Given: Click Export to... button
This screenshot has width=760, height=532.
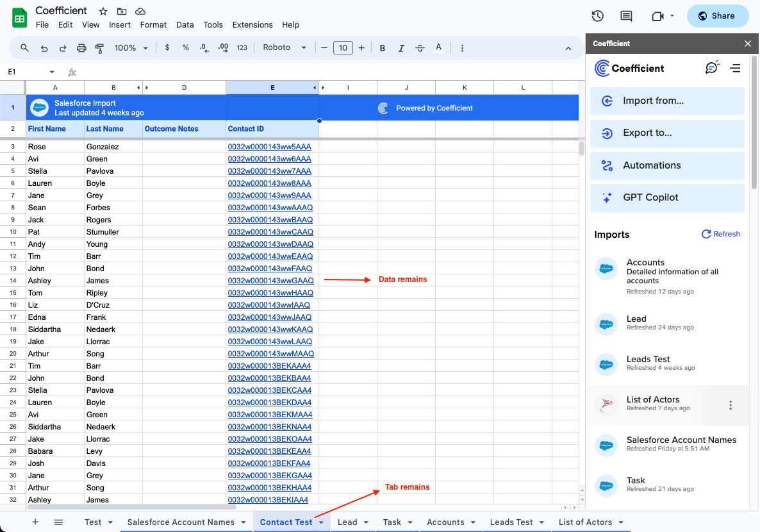Looking at the screenshot, I should tap(667, 133).
